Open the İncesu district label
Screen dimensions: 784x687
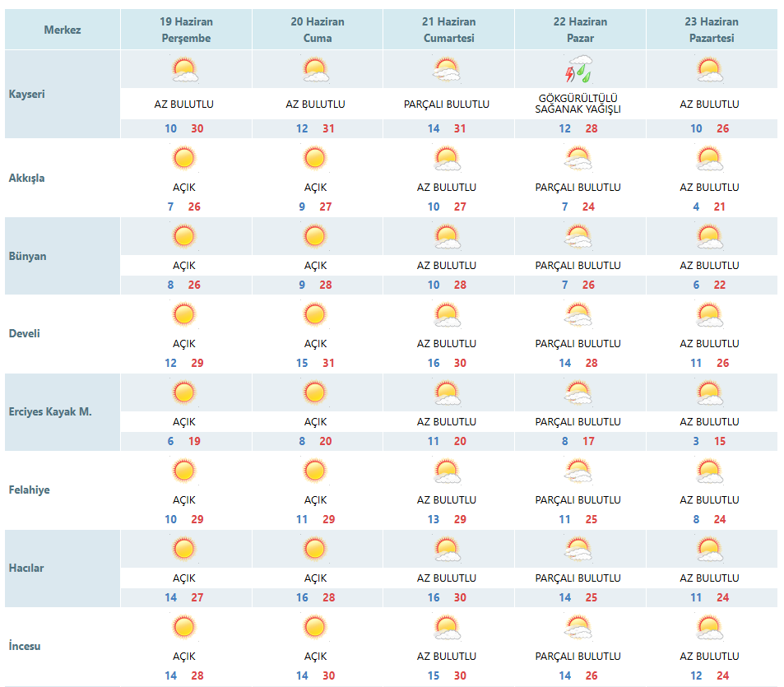click(x=25, y=646)
